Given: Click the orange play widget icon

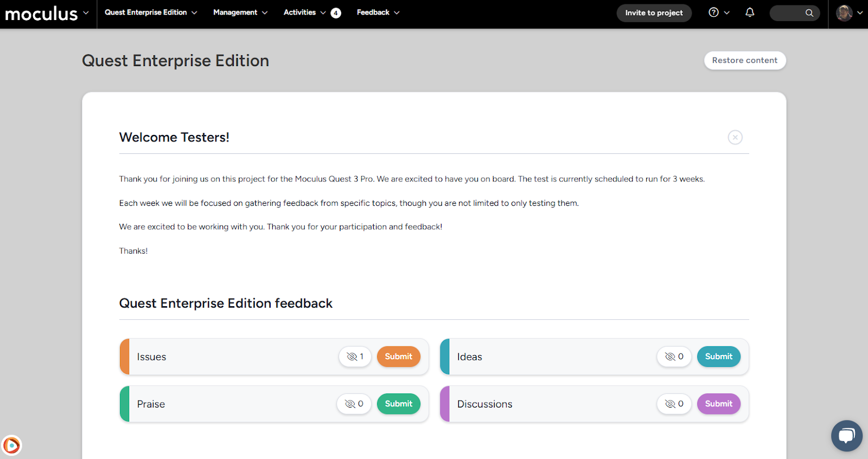Looking at the screenshot, I should click(x=11, y=445).
